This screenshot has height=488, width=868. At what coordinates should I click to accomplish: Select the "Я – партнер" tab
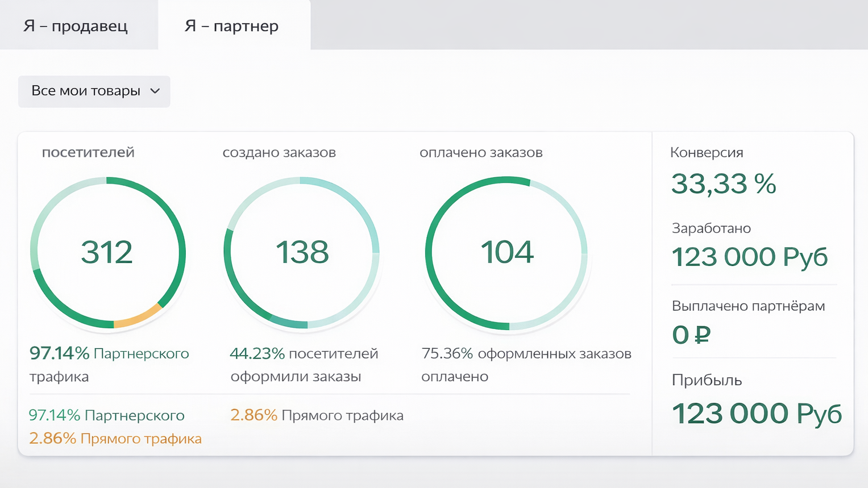point(232,26)
